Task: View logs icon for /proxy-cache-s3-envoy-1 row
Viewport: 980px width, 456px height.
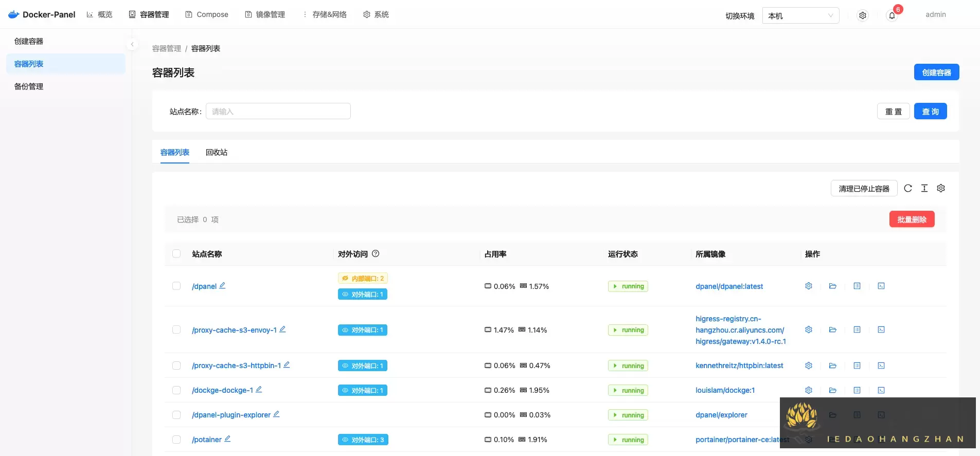Action: tap(857, 330)
